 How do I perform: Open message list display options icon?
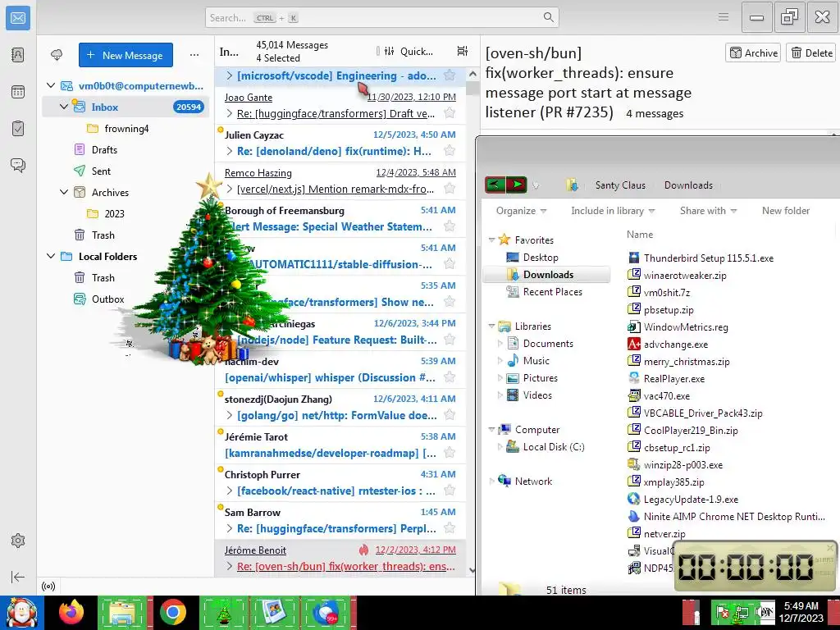tap(463, 51)
